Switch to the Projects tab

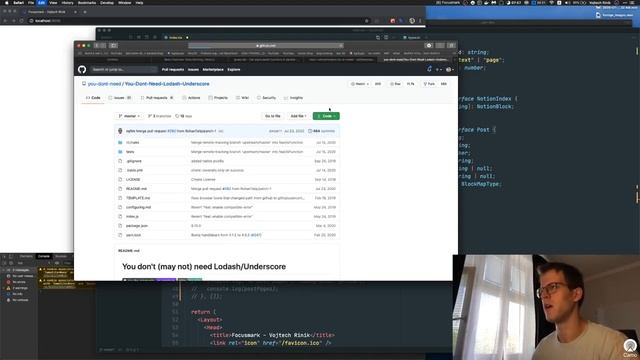pyautogui.click(x=218, y=98)
